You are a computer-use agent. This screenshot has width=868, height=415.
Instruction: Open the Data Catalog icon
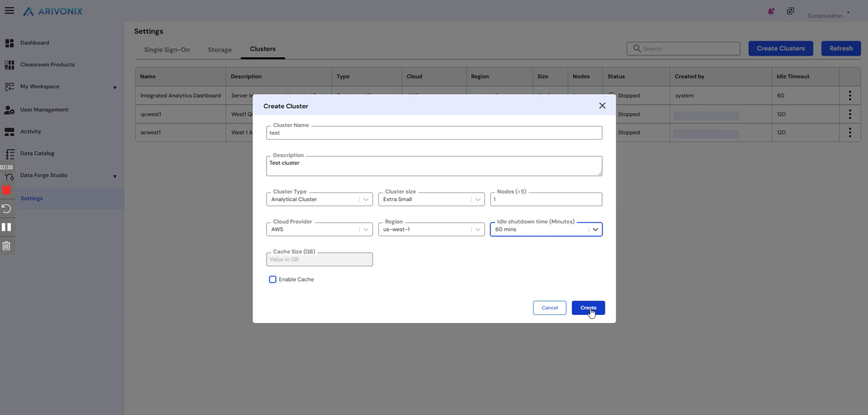coord(10,154)
